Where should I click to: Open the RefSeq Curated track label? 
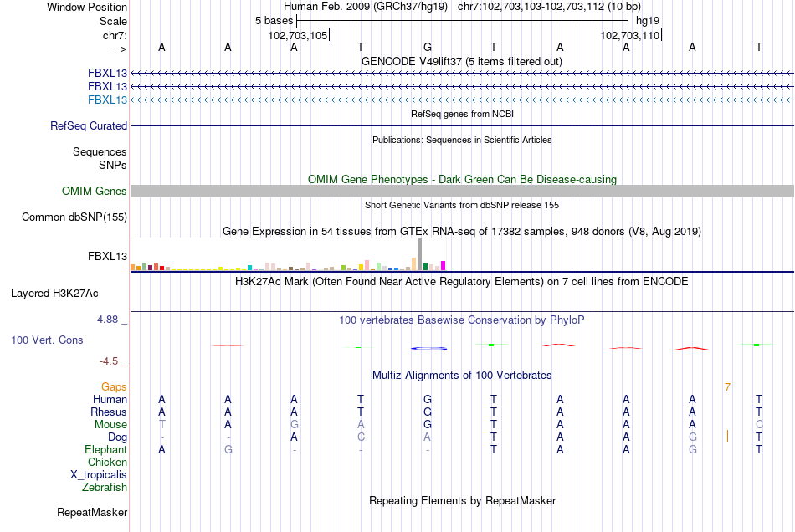click(89, 125)
